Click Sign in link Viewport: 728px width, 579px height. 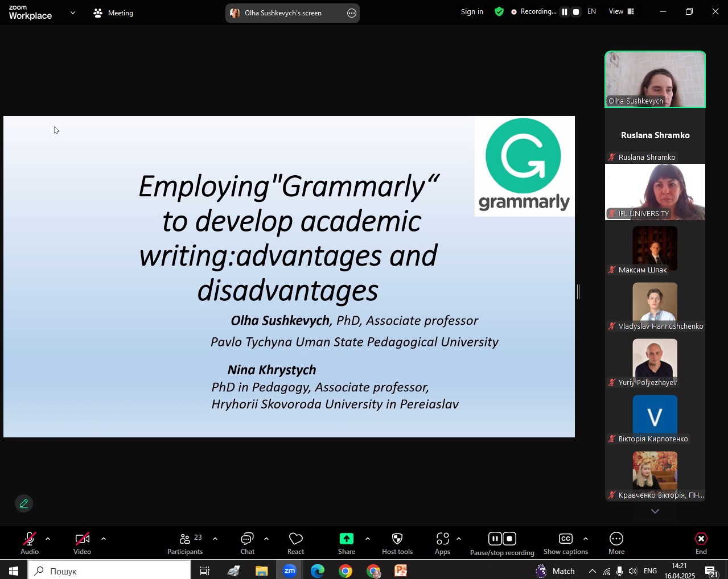[472, 11]
